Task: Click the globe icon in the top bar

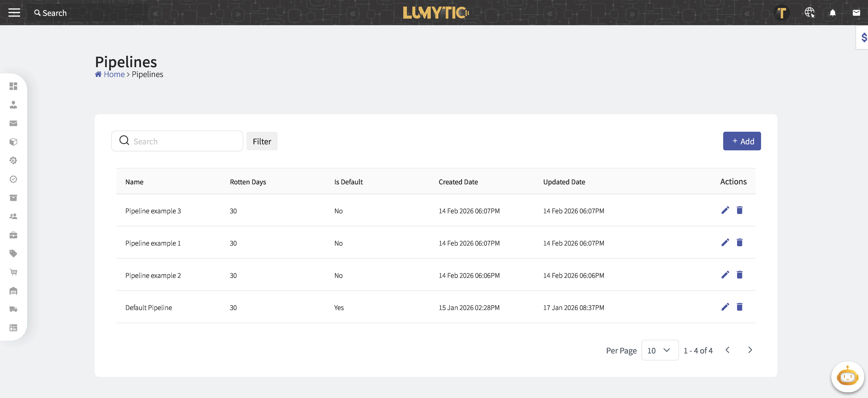Action: click(x=810, y=13)
